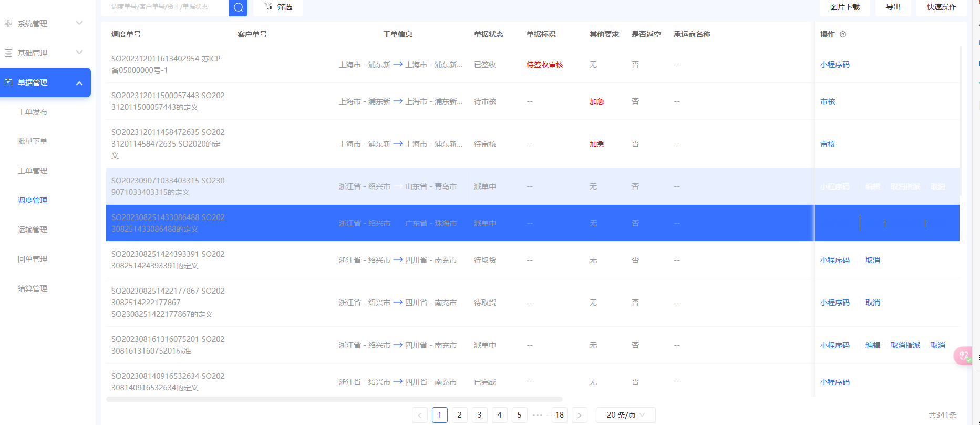Click the blue search magnifier button
This screenshot has width=980, height=425.
(x=238, y=7)
